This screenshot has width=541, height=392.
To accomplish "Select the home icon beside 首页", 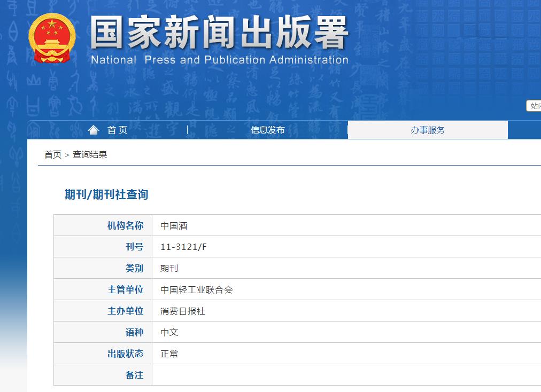I will click(94, 129).
